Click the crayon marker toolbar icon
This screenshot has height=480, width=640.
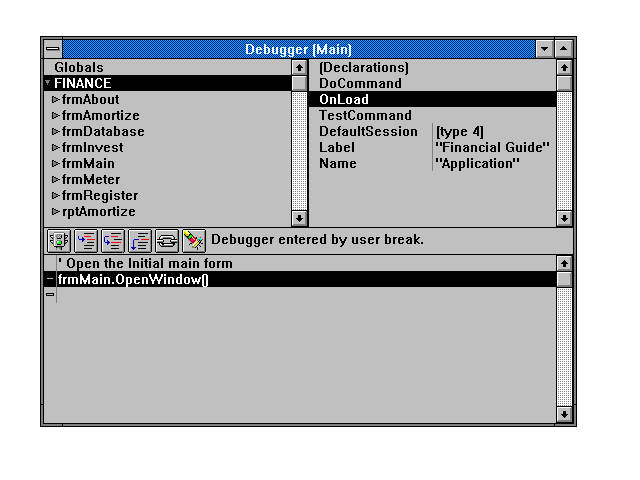tap(193, 240)
